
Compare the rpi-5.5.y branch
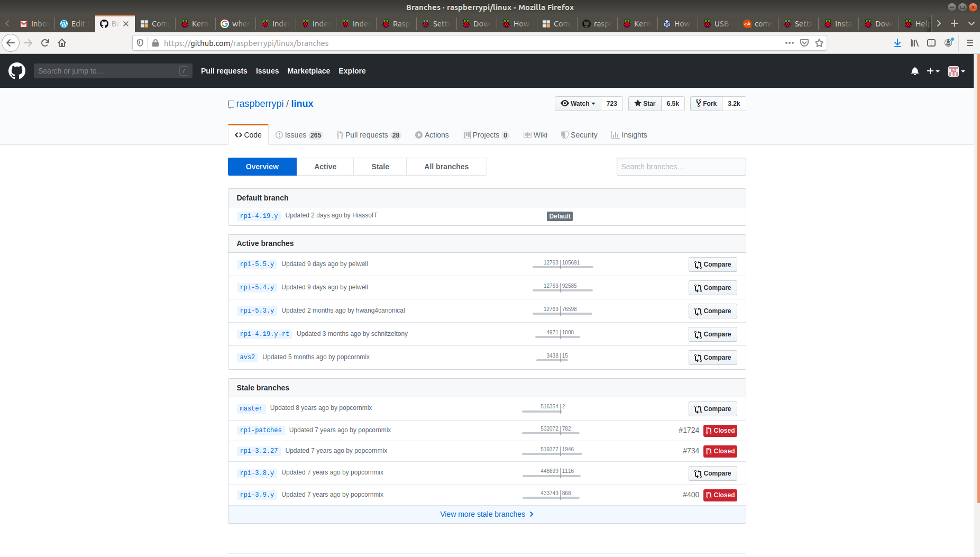[x=712, y=264]
